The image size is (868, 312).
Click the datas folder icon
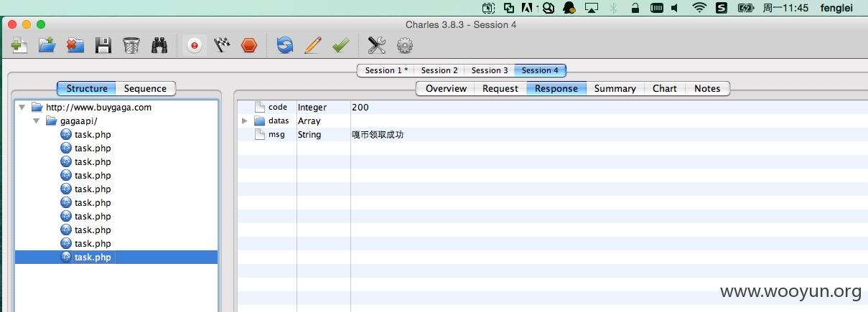259,121
